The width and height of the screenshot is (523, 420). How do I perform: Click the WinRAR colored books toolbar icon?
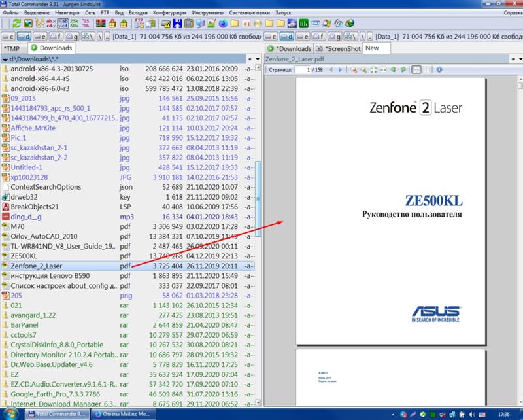101,24
